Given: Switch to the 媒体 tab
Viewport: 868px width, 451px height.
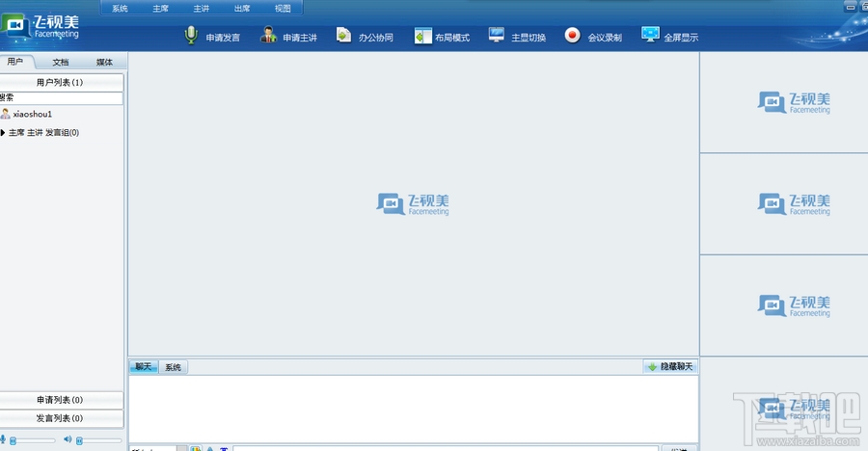Looking at the screenshot, I should [x=104, y=62].
